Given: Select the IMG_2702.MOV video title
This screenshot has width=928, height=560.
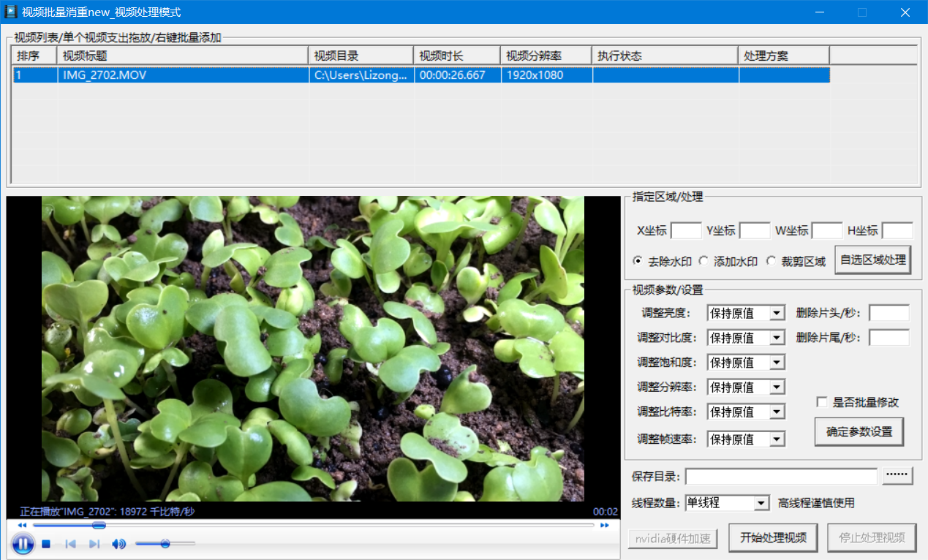Looking at the screenshot, I should point(105,75).
